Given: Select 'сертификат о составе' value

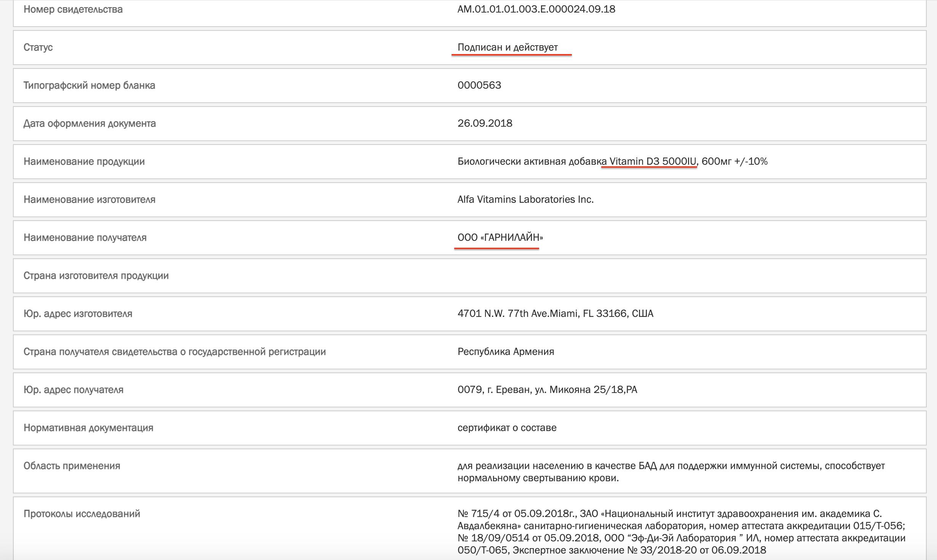Looking at the screenshot, I should [507, 428].
